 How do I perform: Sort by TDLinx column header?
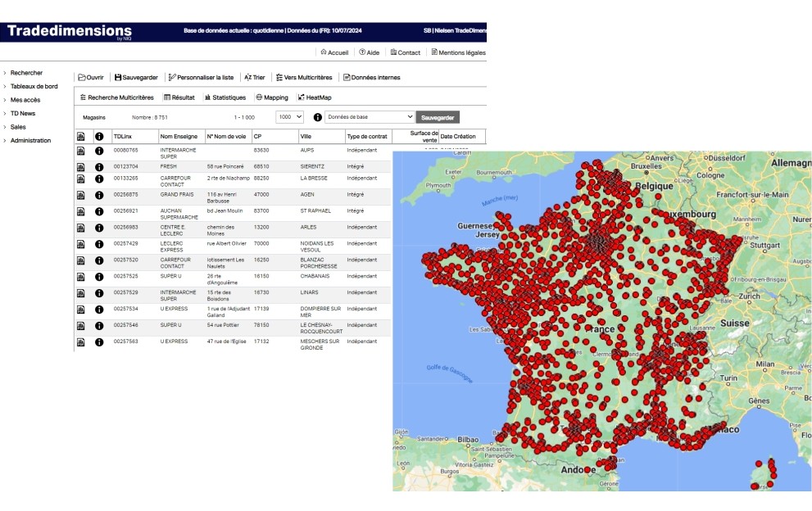point(123,137)
